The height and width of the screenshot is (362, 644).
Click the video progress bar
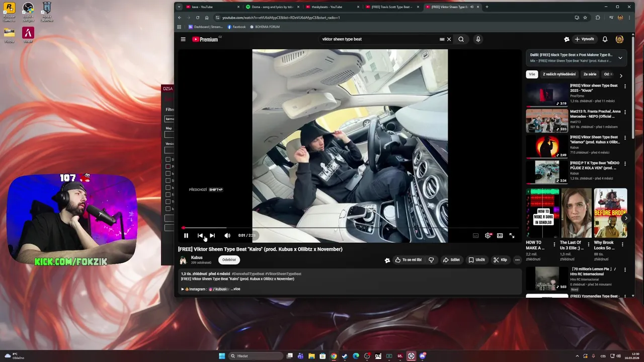(x=350, y=228)
